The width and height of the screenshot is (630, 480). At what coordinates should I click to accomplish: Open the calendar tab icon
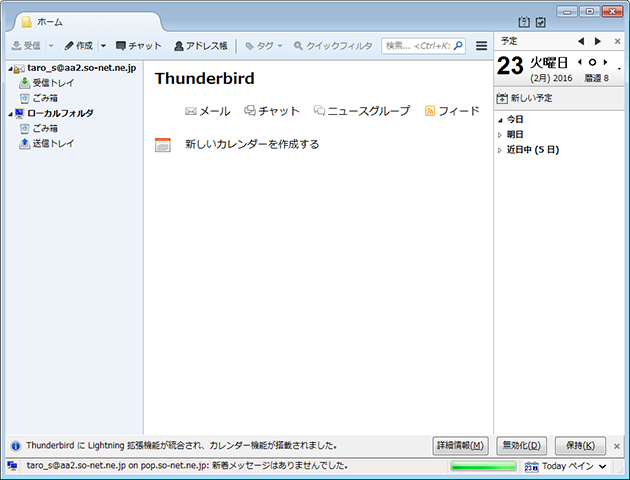coord(524,23)
